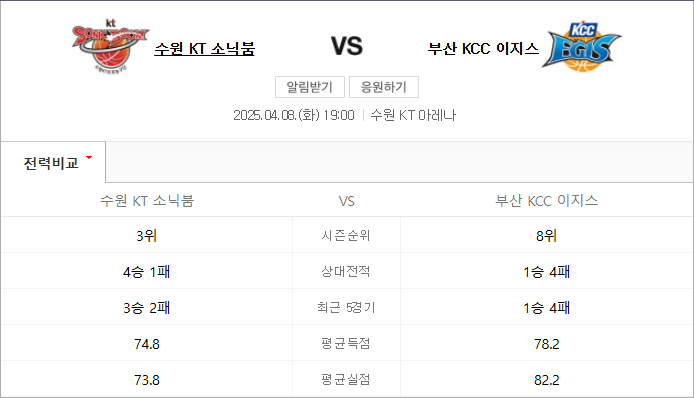This screenshot has width=694, height=398.
Task: Click the 부산 KCC 이지스 table column header
Action: coord(547,201)
